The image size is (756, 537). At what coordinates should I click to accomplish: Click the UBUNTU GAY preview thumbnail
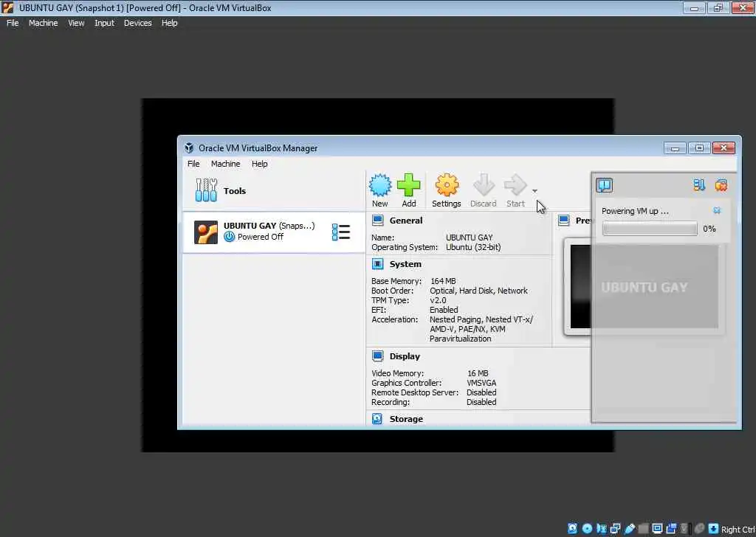(x=644, y=286)
